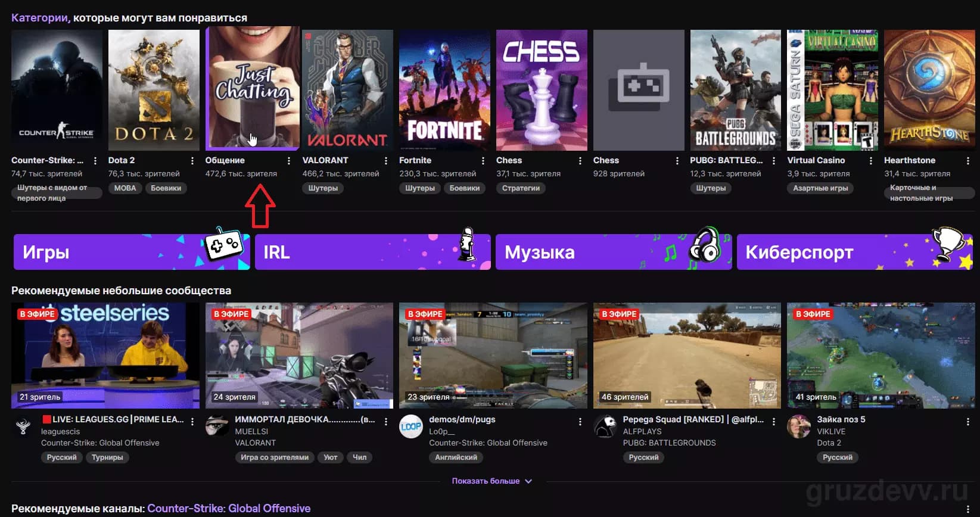980x517 pixels.
Task: Watch the live preview with 46 зрителей
Action: (x=687, y=356)
